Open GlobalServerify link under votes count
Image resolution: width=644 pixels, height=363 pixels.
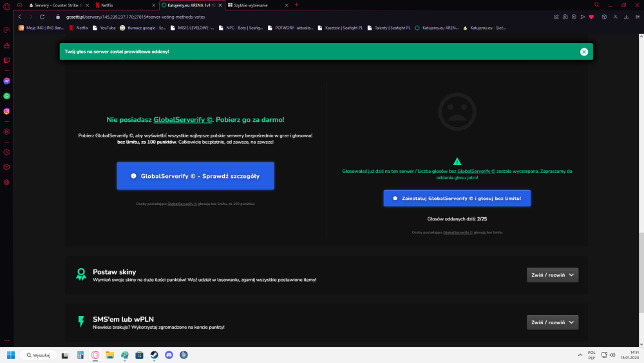pyautogui.click(x=458, y=233)
